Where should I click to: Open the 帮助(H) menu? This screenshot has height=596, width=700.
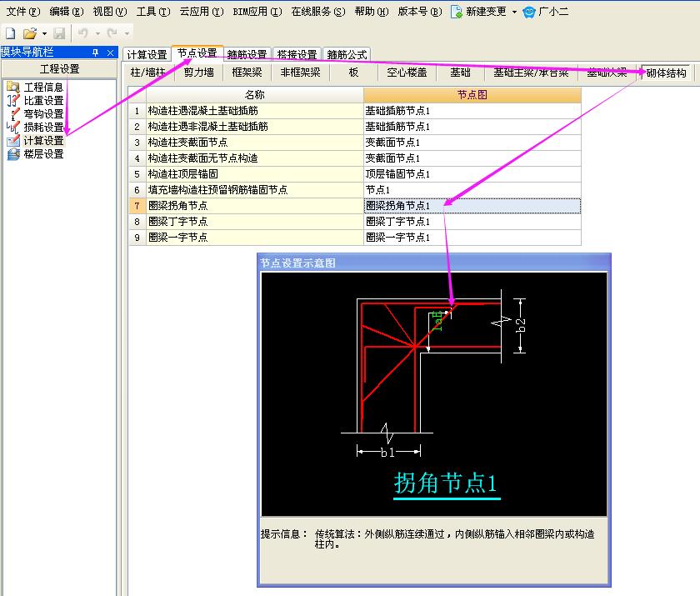pos(372,12)
